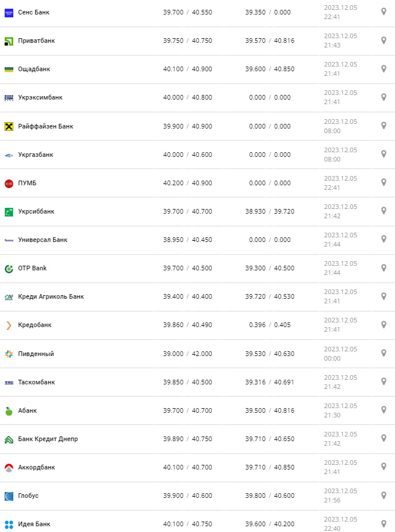Click the Ощадбанк logo icon
The width and height of the screenshot is (395, 532).
tap(9, 69)
